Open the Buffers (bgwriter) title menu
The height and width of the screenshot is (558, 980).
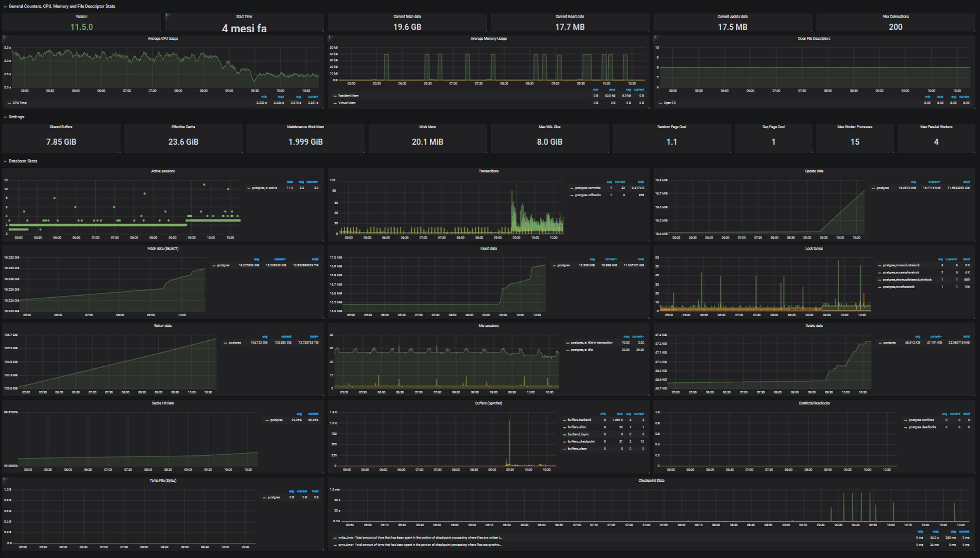(488, 403)
